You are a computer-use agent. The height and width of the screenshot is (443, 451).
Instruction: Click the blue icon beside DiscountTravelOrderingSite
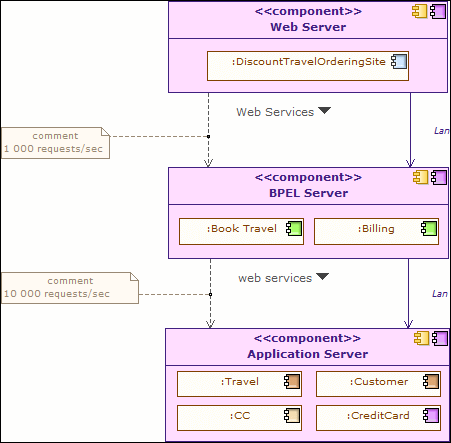point(399,61)
